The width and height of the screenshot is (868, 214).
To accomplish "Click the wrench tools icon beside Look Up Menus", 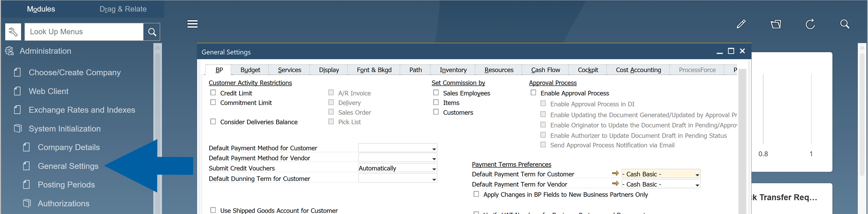I will click(x=13, y=32).
